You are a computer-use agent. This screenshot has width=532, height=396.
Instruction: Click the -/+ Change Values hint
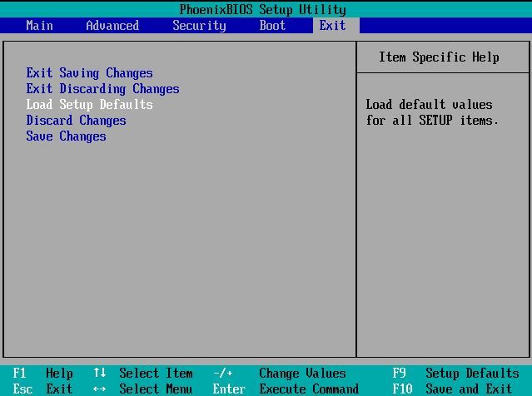[279, 374]
